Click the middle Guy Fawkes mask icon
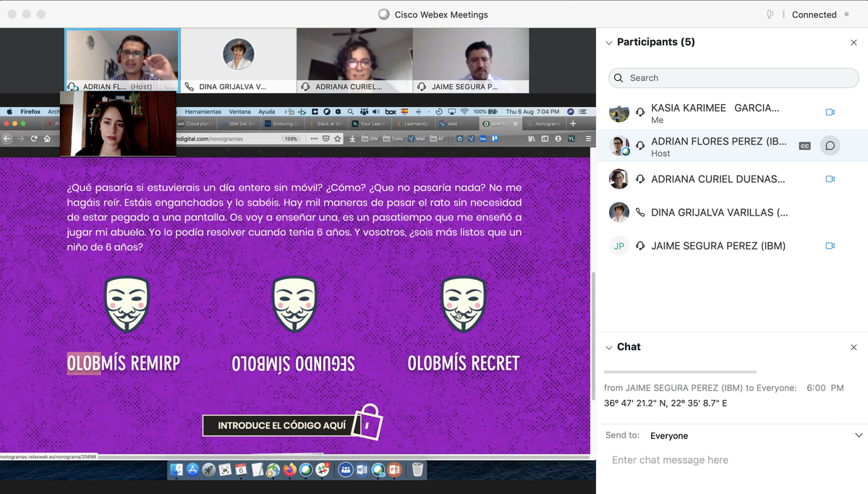 coord(294,305)
